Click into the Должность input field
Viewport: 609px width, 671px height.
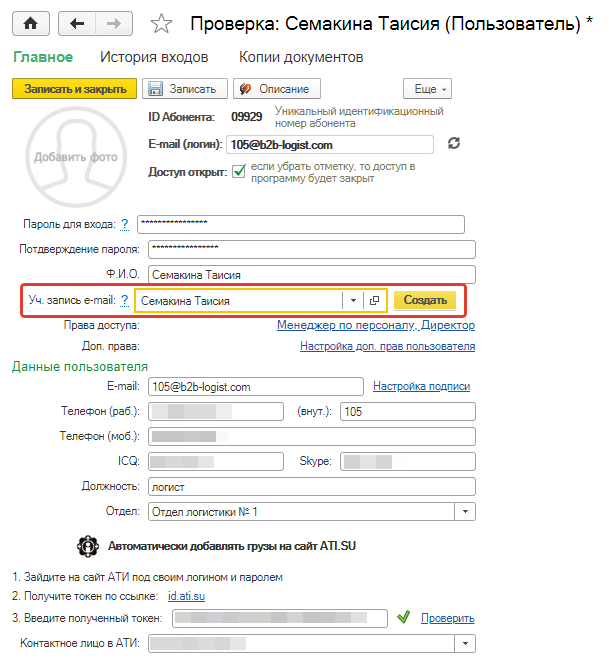click(x=312, y=487)
